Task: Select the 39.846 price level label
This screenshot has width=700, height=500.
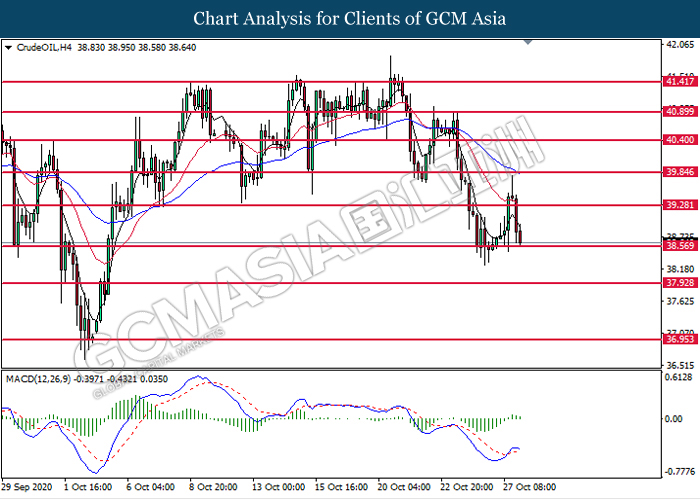Action: [680, 172]
